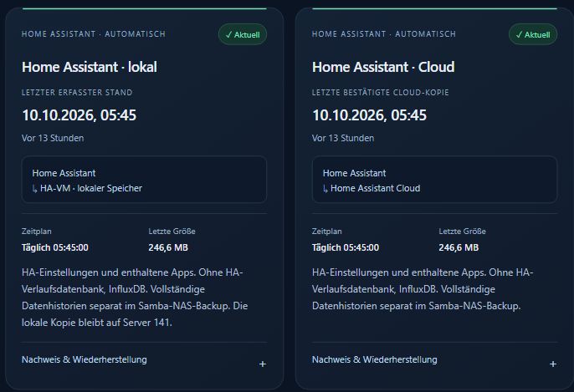Click the Home Assistant source line in lokal box
This screenshot has width=574, height=392.
point(64,173)
